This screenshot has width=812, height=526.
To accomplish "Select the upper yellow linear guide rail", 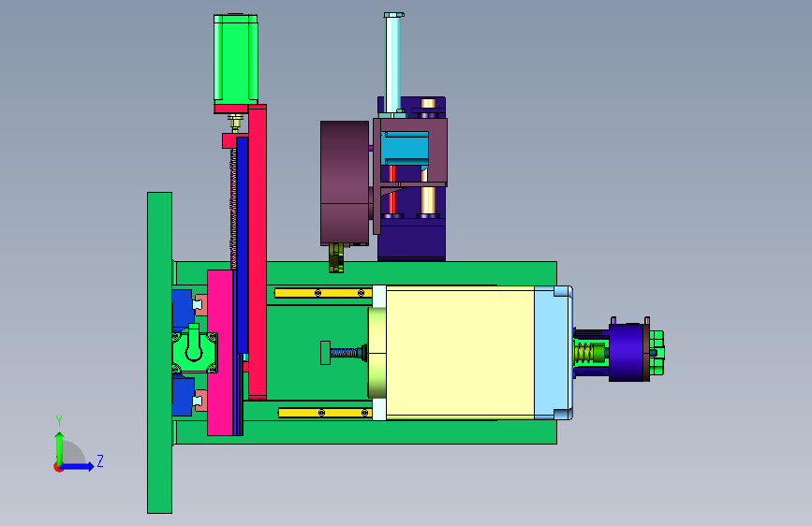I will (x=323, y=293).
